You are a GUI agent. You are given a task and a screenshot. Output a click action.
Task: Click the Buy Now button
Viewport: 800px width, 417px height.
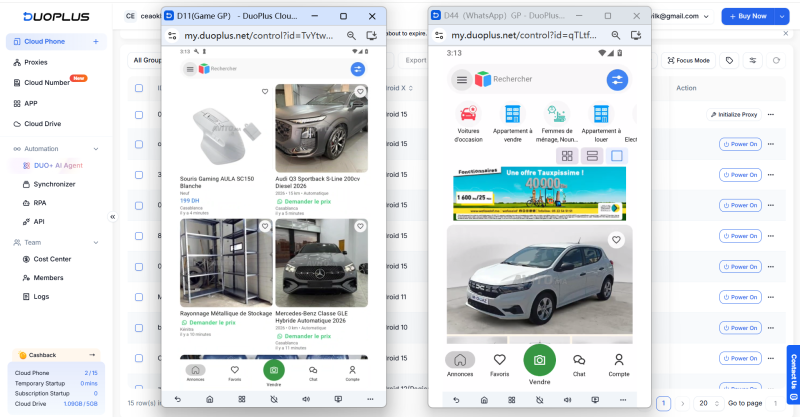click(748, 16)
